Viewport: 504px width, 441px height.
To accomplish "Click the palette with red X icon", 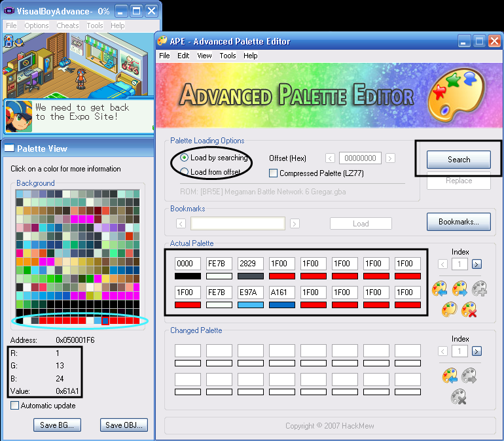I will pyautogui.click(x=469, y=309).
